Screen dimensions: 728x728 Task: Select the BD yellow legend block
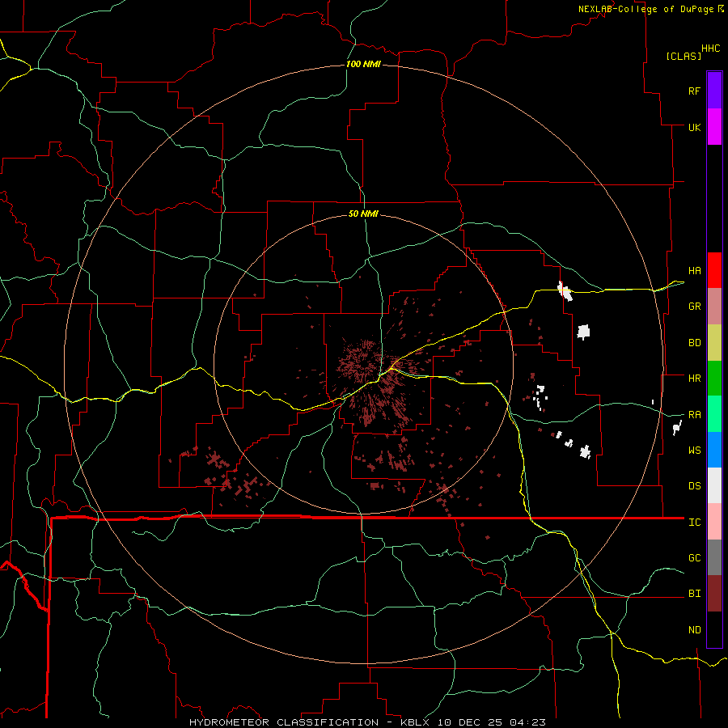tap(714, 343)
